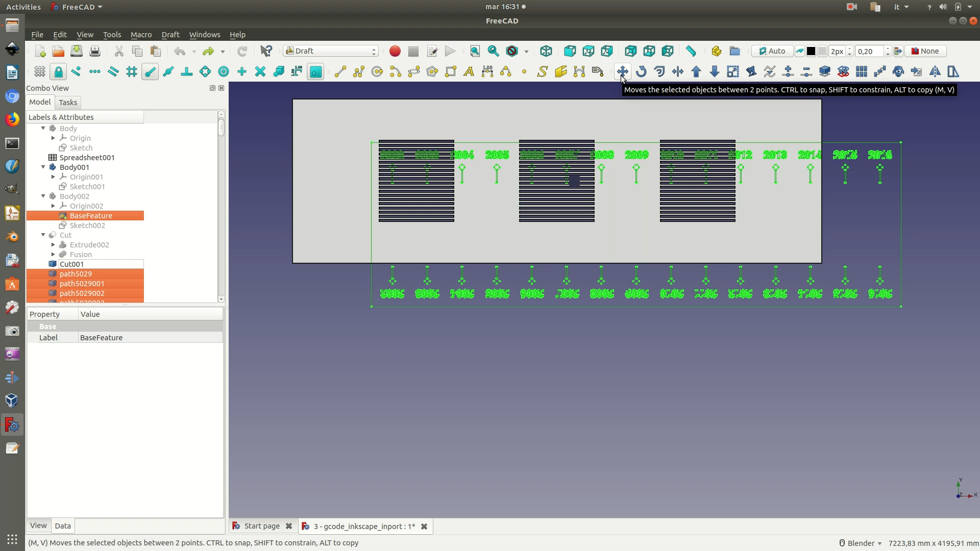Screen dimensions: 980x551
Task: Select the Draft Wire polyline tool
Action: [359, 72]
